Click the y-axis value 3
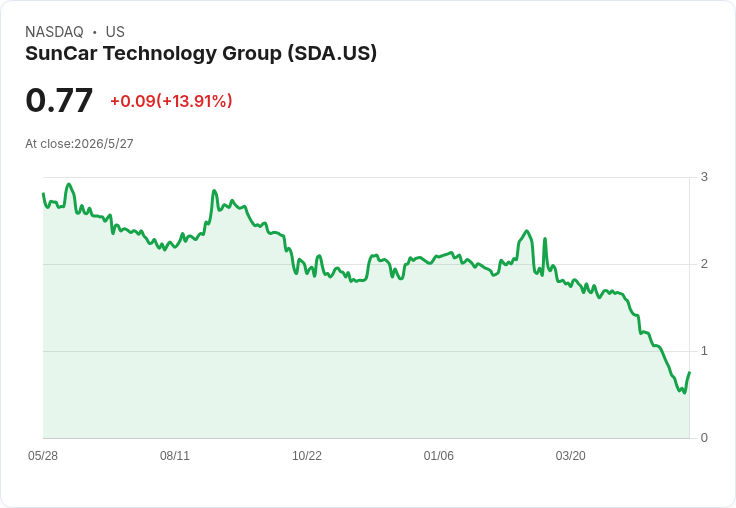736x508 pixels. coord(704,177)
